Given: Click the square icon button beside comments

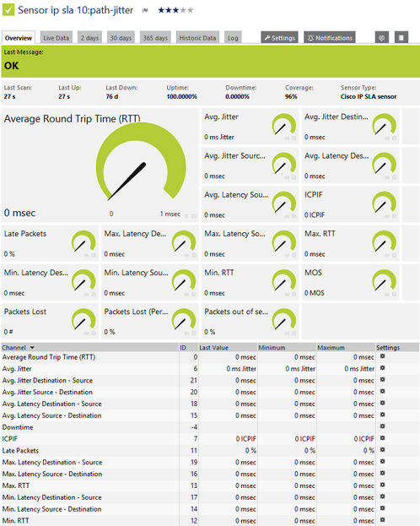Looking at the screenshot, I should tap(401, 37).
